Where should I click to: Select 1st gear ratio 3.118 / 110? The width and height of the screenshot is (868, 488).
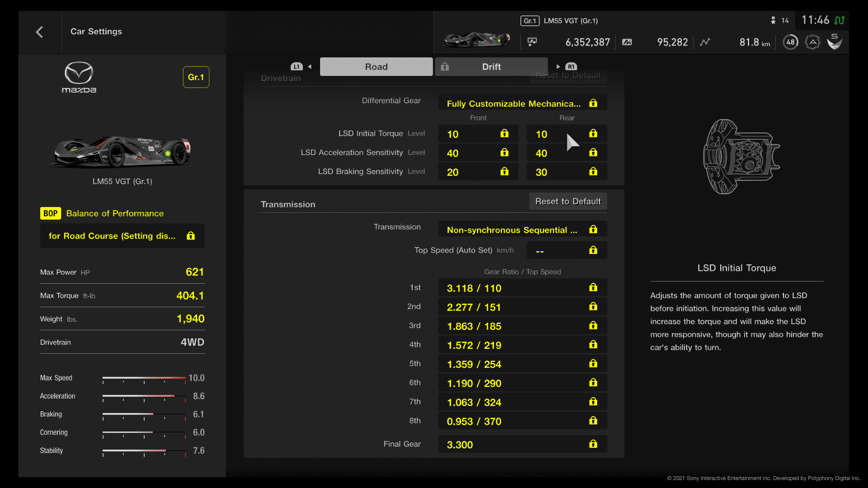522,288
